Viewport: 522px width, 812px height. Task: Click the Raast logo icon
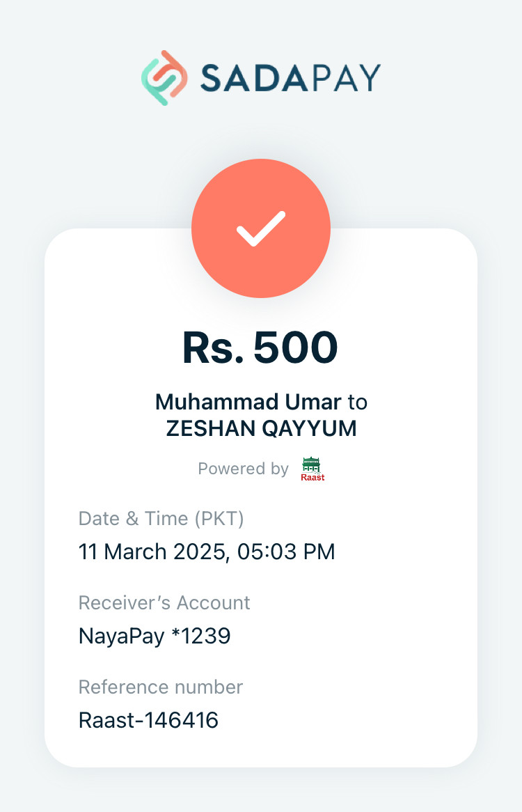[x=313, y=464]
